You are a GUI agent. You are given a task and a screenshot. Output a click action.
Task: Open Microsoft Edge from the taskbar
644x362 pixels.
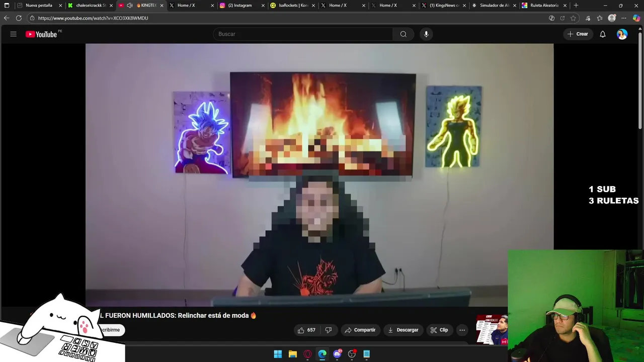322,354
